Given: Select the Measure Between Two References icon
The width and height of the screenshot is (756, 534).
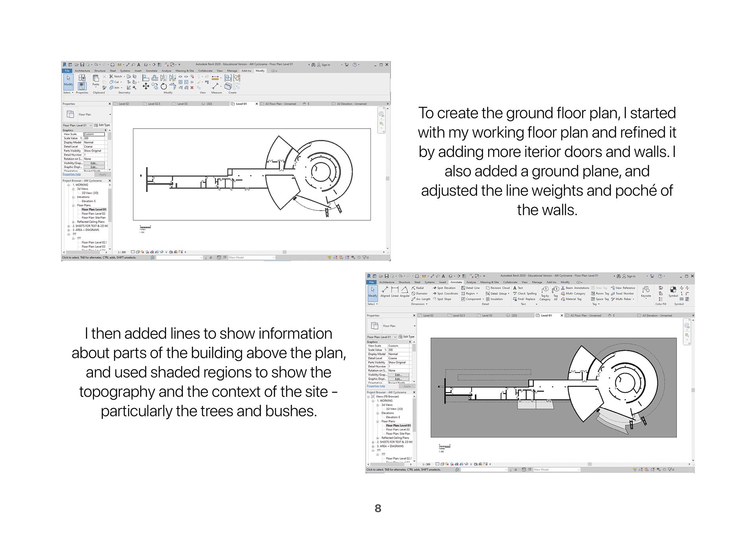Looking at the screenshot, I should pyautogui.click(x=215, y=78).
